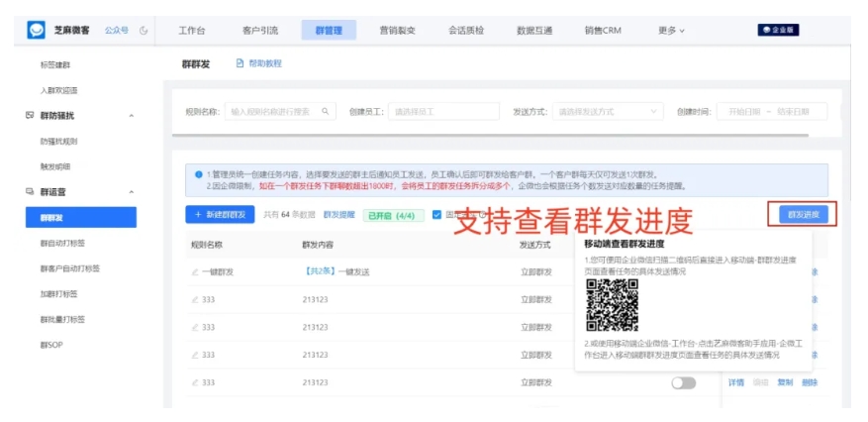
Task: Switch to the 会话质检 tab
Action: point(466,31)
